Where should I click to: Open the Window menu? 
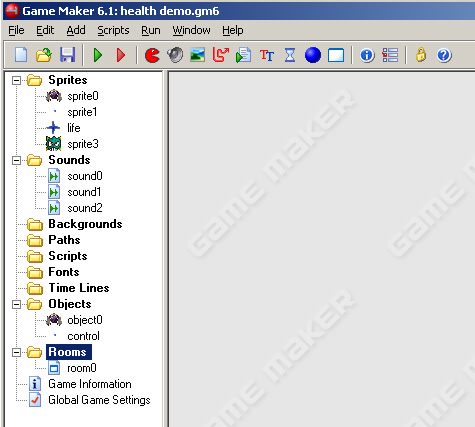pyautogui.click(x=191, y=30)
